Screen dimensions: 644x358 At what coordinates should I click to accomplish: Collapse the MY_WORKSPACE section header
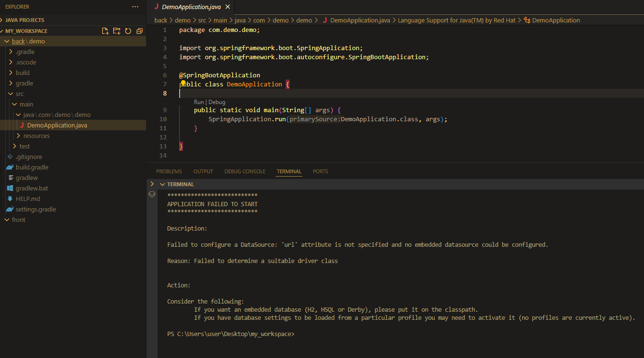26,31
